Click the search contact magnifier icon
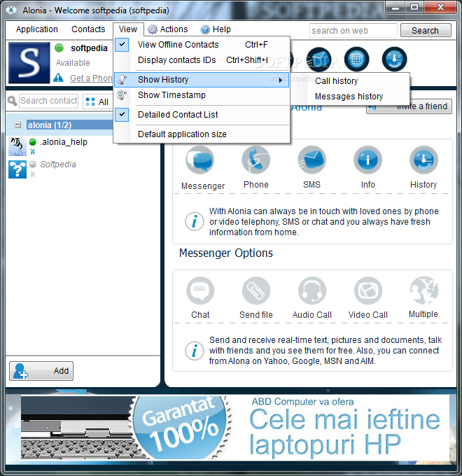 pyautogui.click(x=12, y=101)
